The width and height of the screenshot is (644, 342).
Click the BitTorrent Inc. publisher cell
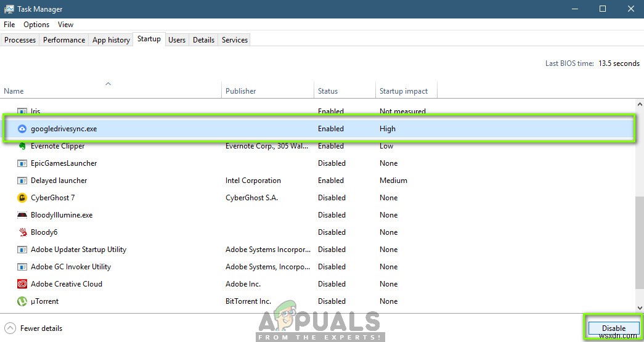(x=248, y=301)
